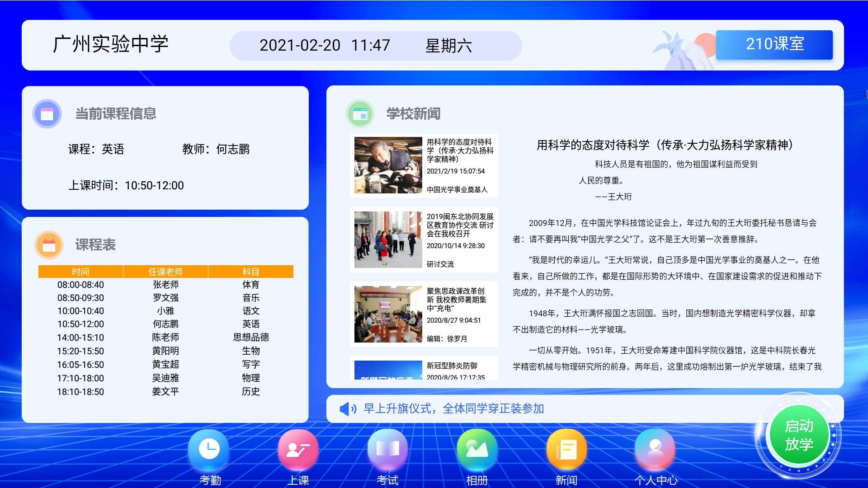Click 上课时间：10:50-12:00 text

[x=126, y=186]
